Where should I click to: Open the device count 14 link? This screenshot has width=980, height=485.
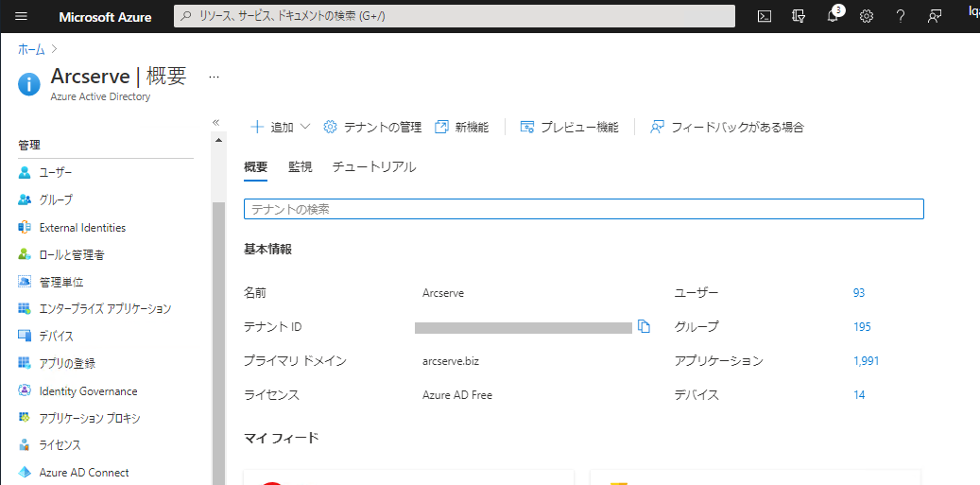pyautogui.click(x=859, y=395)
